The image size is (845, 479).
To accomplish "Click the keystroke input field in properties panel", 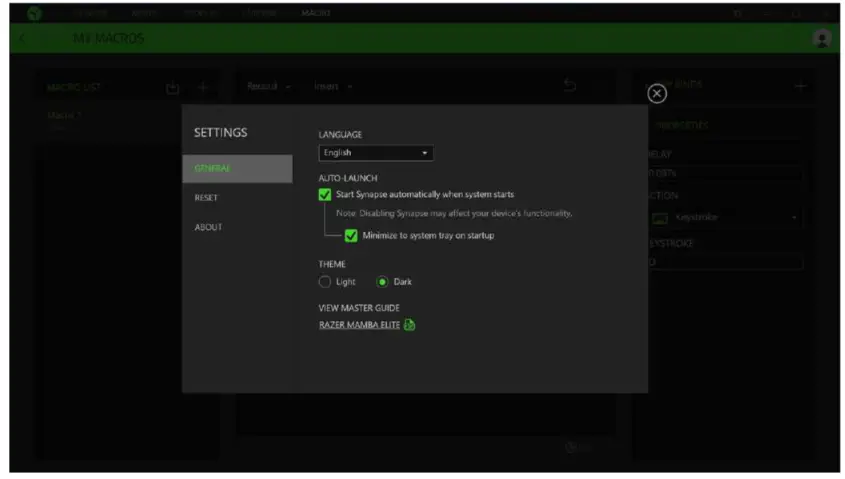I will pyautogui.click(x=725, y=262).
